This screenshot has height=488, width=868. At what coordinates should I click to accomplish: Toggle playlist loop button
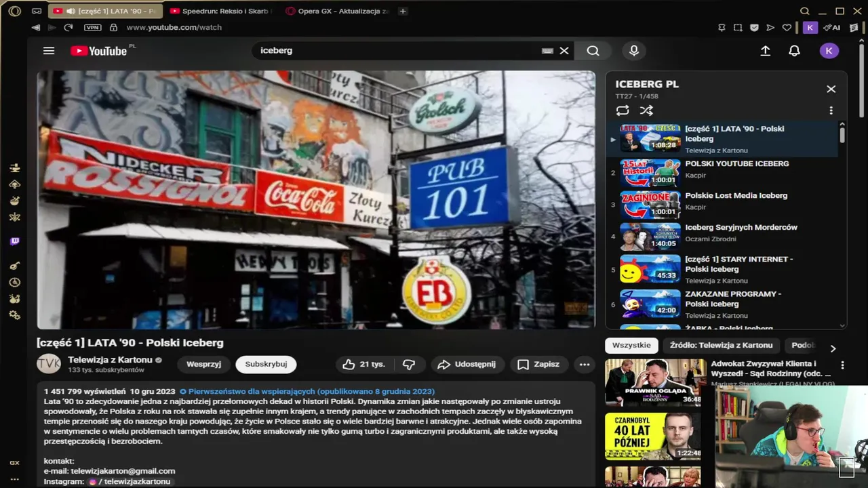click(623, 110)
